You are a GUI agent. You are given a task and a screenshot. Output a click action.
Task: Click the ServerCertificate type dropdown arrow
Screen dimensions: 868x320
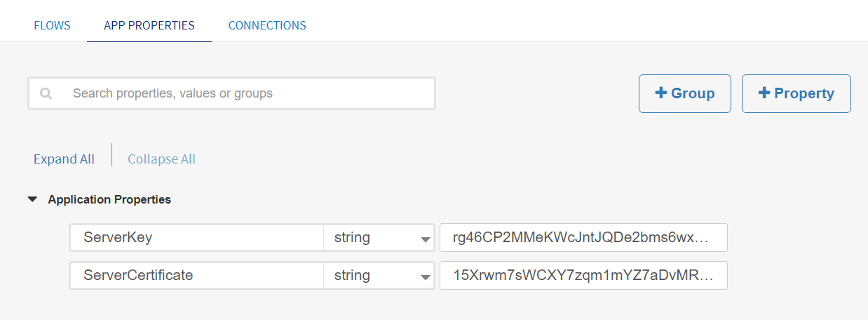click(x=425, y=278)
